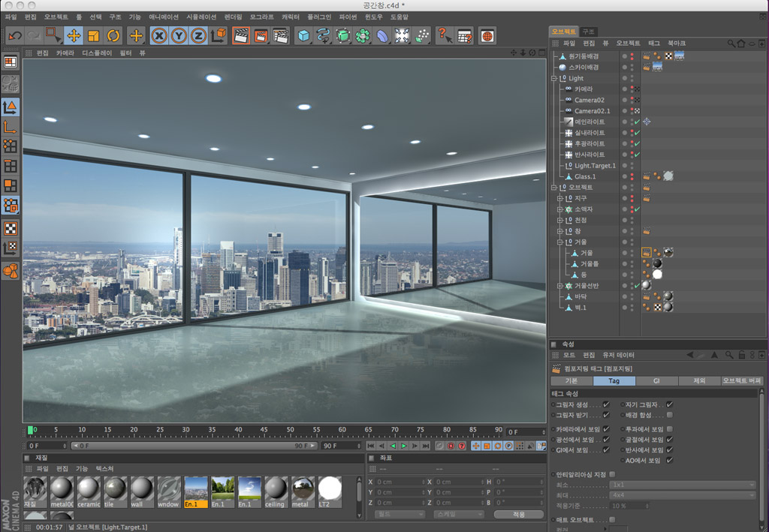Screen dimensions: 769x532
Task: Enable the 안티알리아싱 지정 checkbox
Action: coord(612,474)
